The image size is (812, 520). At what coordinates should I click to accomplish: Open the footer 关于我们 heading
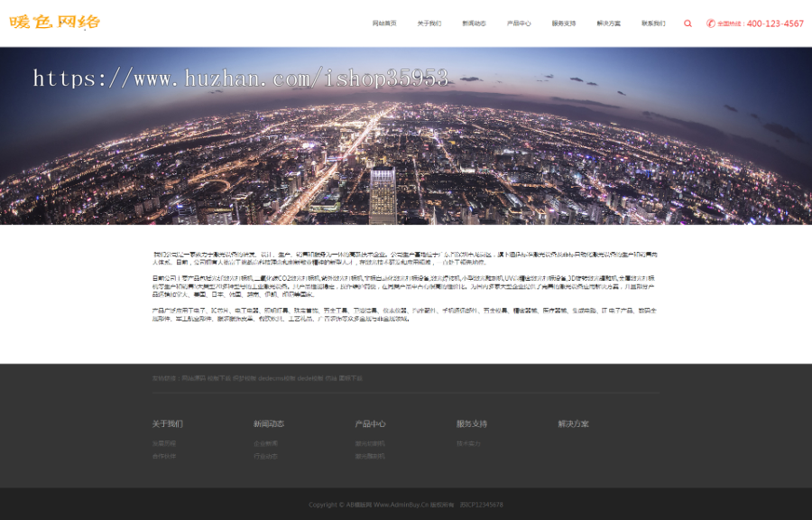[167, 423]
